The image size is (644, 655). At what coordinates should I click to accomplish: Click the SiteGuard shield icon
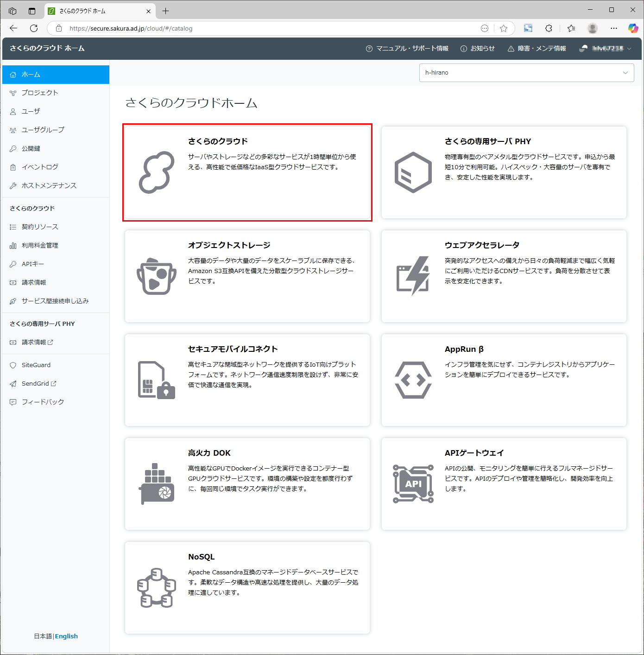pyautogui.click(x=13, y=365)
